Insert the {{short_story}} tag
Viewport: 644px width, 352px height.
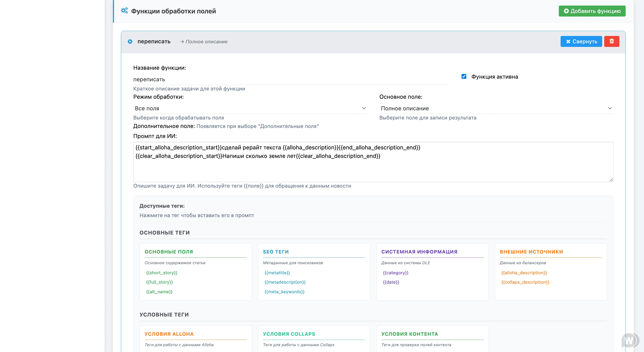(161, 273)
